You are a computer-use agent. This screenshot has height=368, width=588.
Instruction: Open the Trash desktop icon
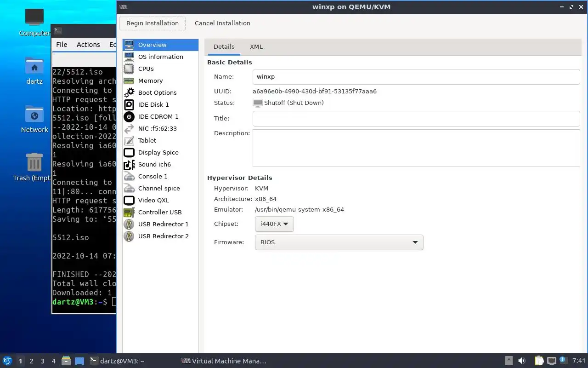(34, 162)
